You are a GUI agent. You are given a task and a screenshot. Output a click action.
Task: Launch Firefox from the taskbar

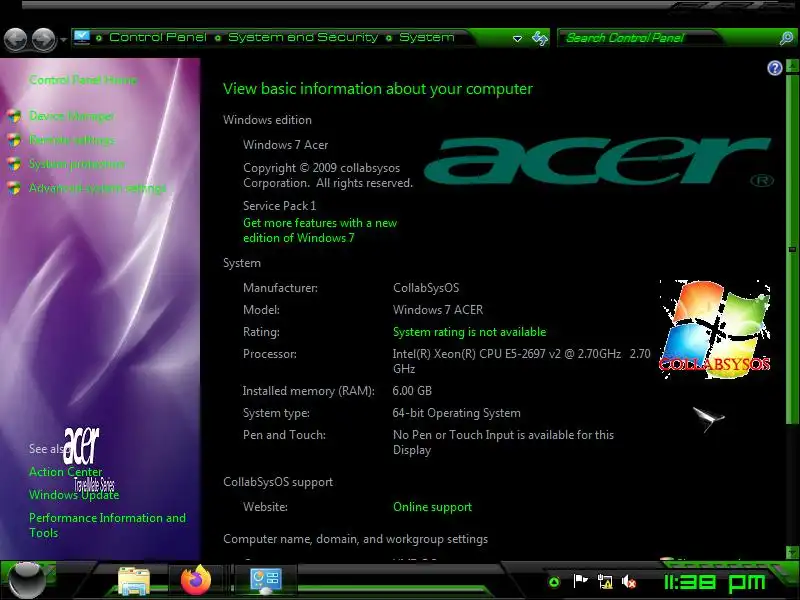pyautogui.click(x=196, y=581)
